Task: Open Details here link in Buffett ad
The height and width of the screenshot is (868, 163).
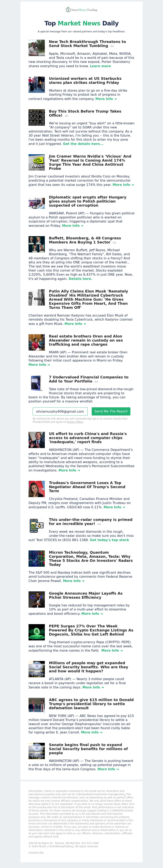Action: pos(80,279)
